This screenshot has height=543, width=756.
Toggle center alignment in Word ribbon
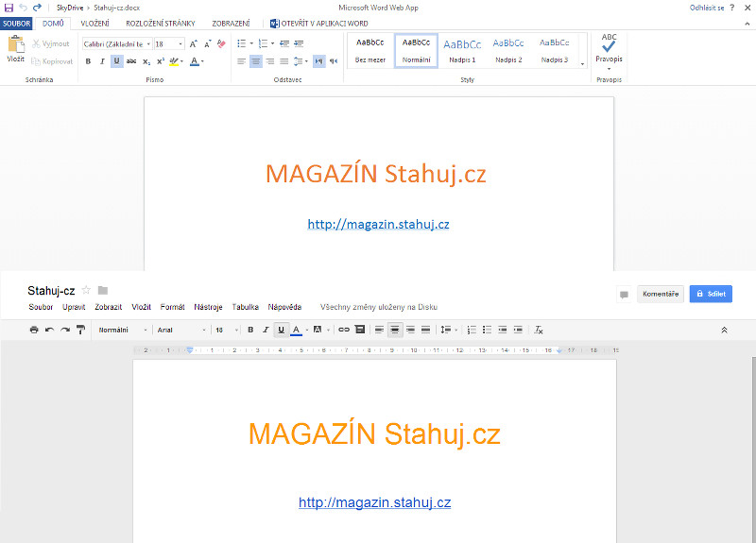pos(255,61)
